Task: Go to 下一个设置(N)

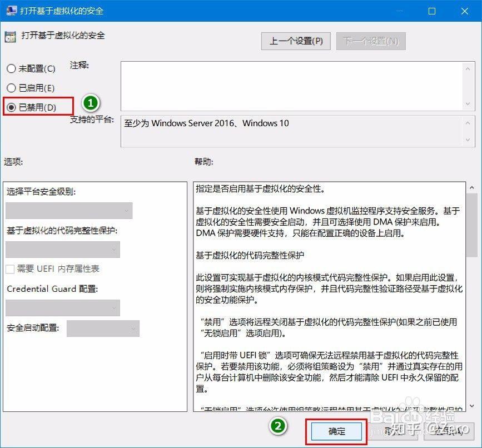Action: tap(371, 41)
